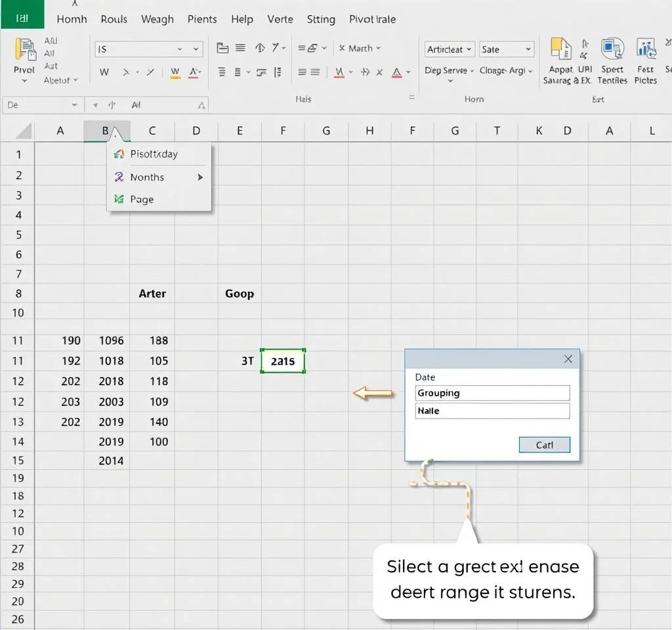Open the Weagh ribbon tab
The width and height of the screenshot is (672, 630).
(157, 19)
